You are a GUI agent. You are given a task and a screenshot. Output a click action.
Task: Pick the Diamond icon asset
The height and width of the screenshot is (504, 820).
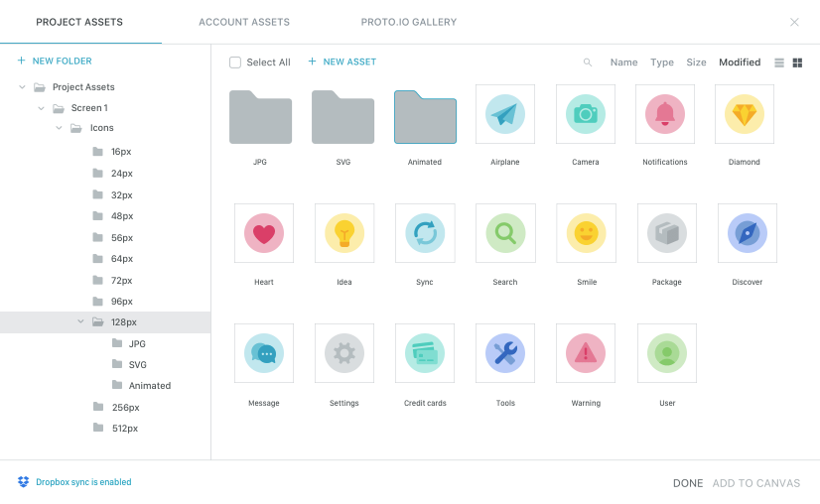[x=745, y=114]
